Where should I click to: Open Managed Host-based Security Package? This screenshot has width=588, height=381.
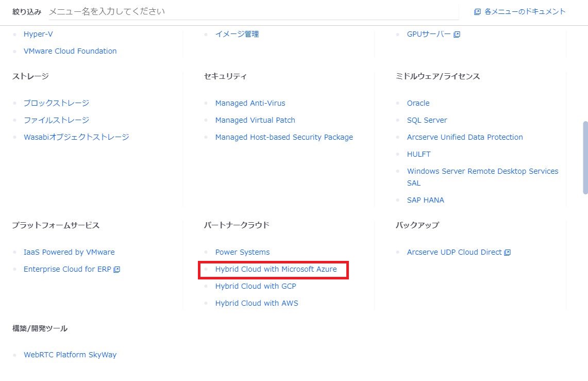(284, 137)
